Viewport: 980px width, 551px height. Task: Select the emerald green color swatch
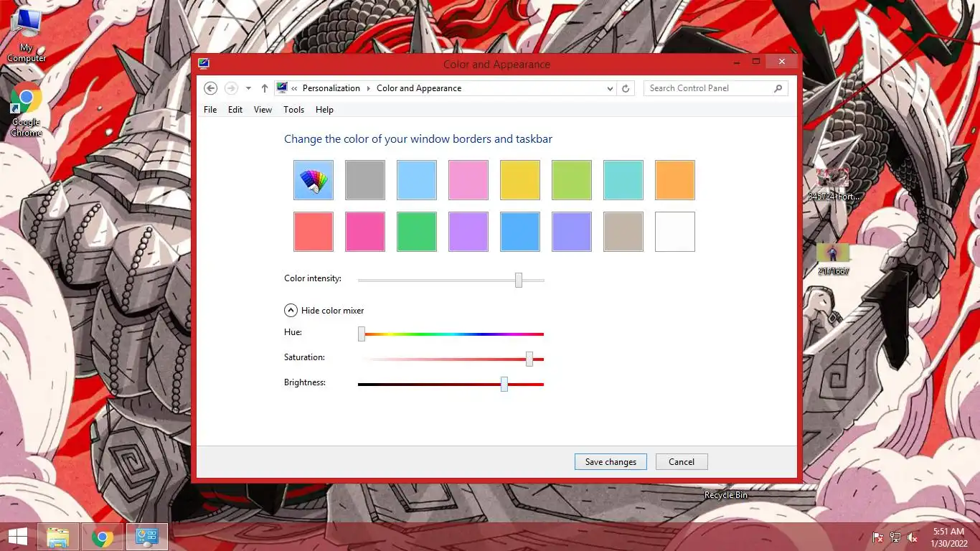point(417,232)
